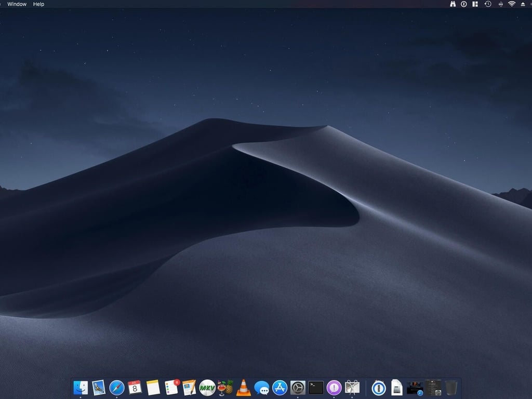This screenshot has width=532, height=399.
Task: Open Reminders with the red badge
Action: (171, 388)
